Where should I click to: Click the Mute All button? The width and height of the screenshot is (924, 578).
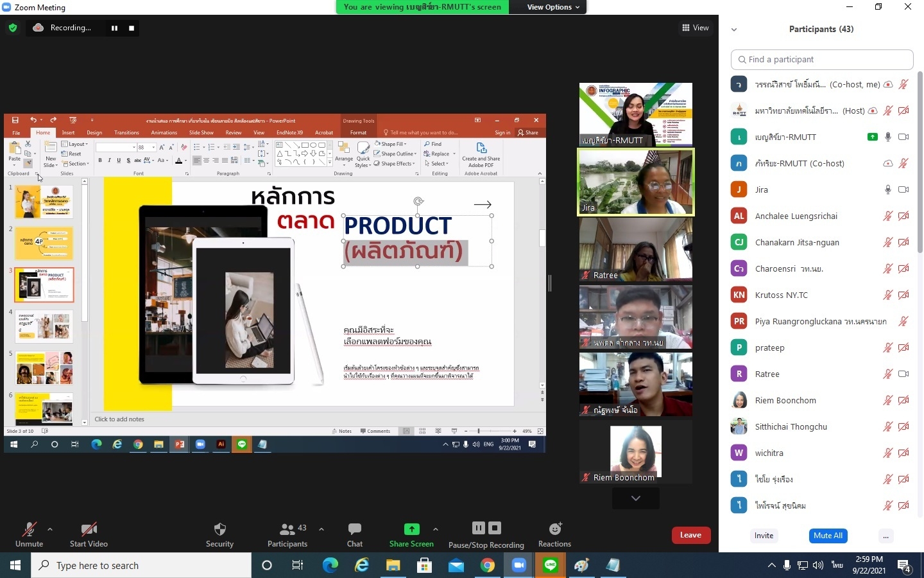(828, 536)
